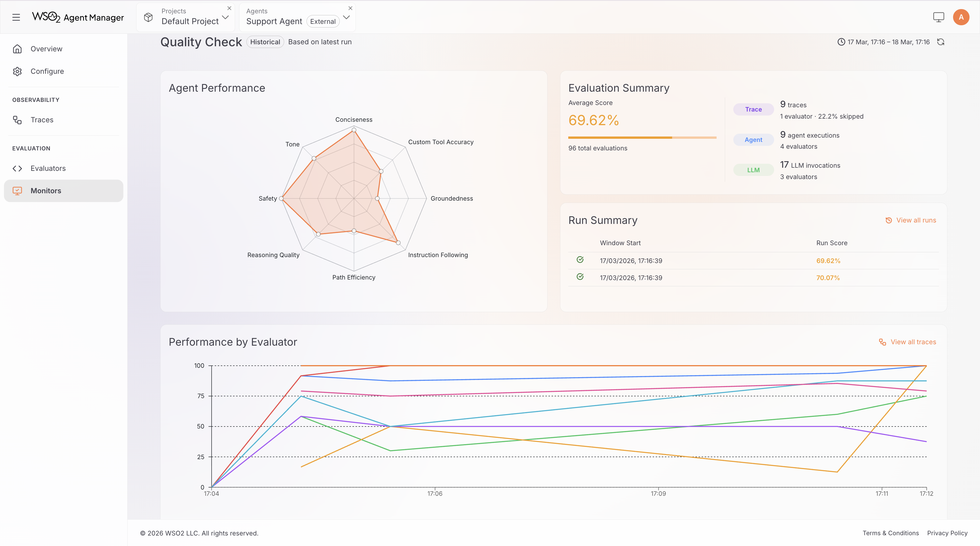
Task: Open the Configure section
Action: [47, 71]
